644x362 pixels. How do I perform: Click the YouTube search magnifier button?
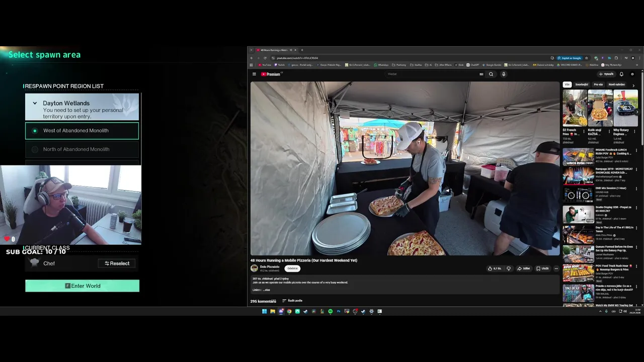tap(491, 74)
